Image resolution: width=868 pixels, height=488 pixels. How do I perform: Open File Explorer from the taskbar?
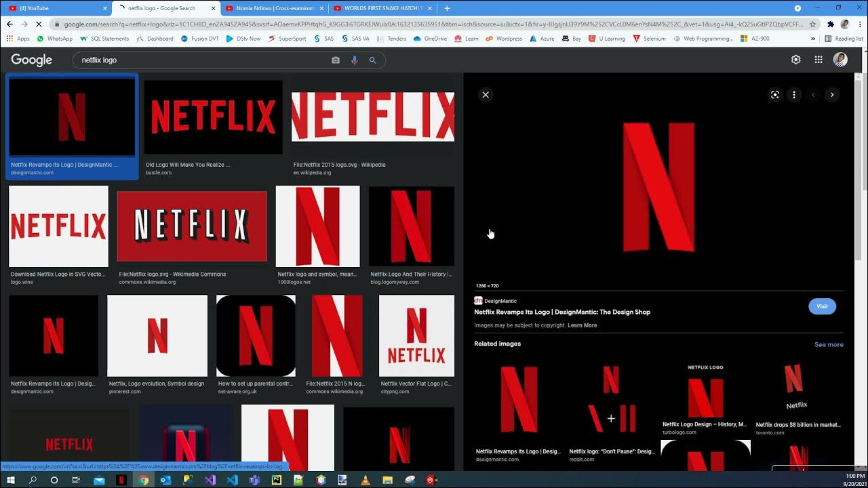pyautogui.click(x=387, y=480)
